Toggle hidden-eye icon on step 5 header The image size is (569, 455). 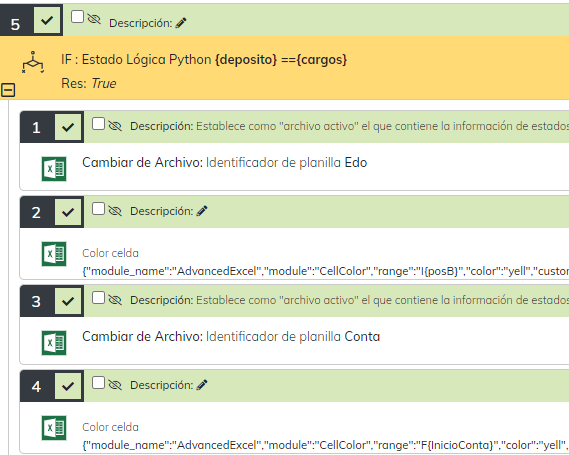tap(94, 19)
